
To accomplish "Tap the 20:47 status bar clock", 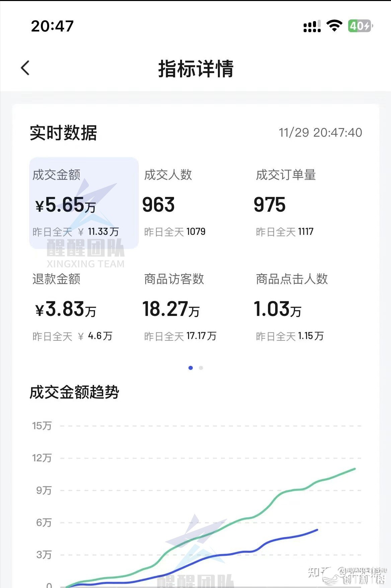I will pos(52,26).
